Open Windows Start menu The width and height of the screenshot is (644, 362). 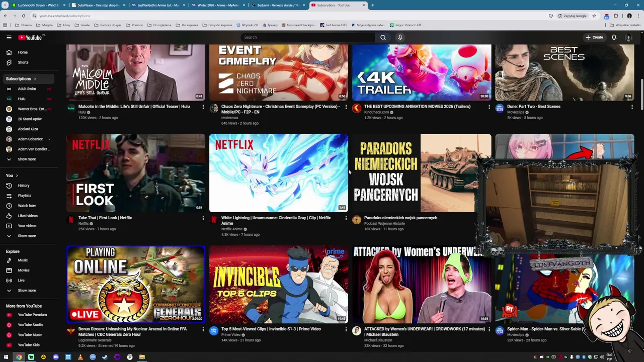tap(6, 357)
